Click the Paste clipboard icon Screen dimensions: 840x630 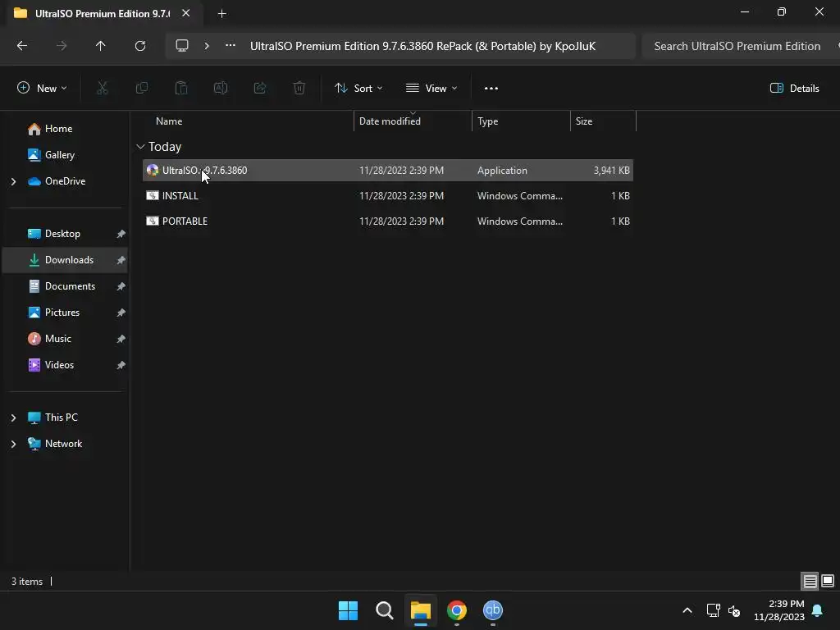point(181,89)
